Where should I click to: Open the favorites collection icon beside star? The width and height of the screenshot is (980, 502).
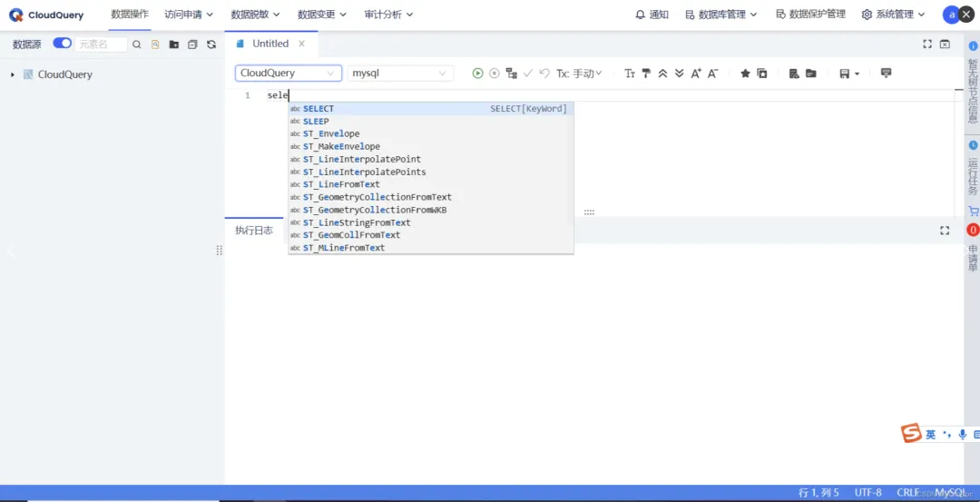point(762,74)
